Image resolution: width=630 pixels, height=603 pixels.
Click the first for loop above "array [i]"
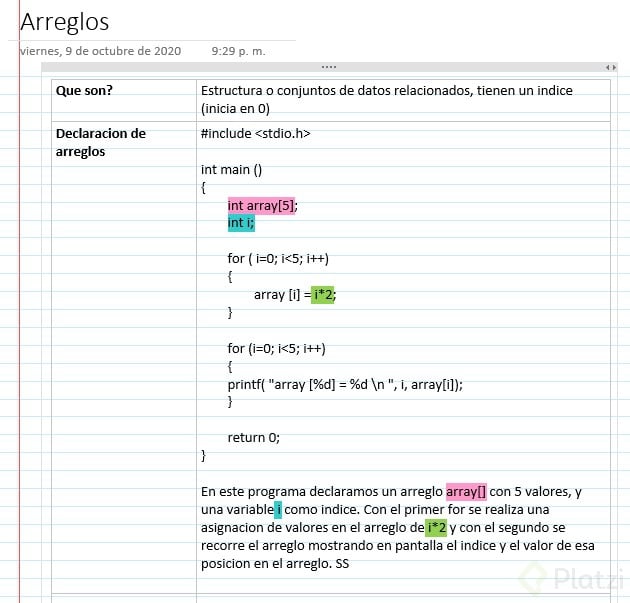(278, 258)
